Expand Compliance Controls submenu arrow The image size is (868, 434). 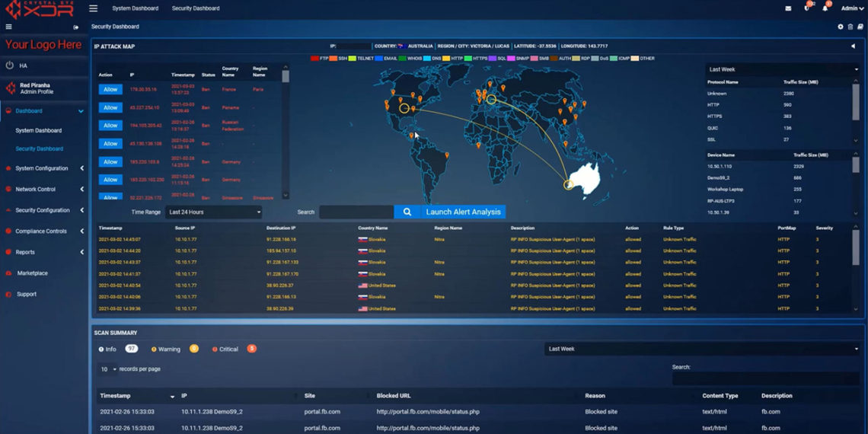click(82, 231)
